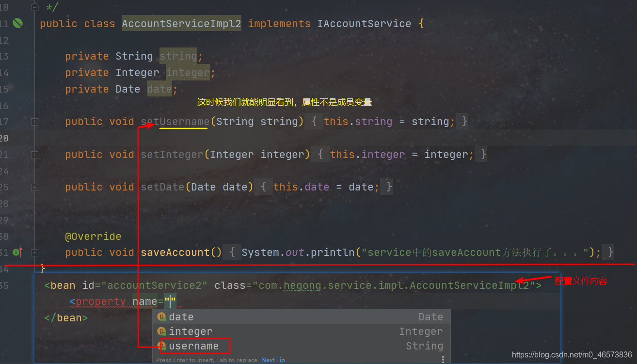
Task: Click the string field name in its declaration
Action: (178, 56)
